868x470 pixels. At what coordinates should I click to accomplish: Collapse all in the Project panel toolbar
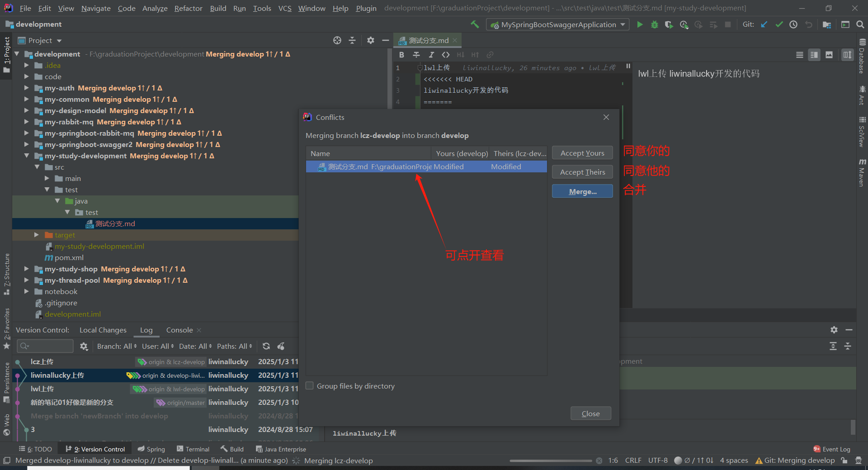tap(352, 40)
